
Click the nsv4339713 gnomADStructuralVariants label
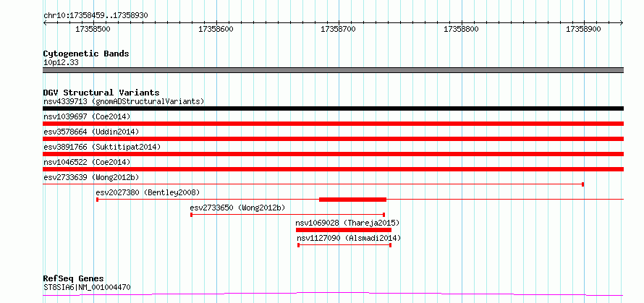(124, 101)
